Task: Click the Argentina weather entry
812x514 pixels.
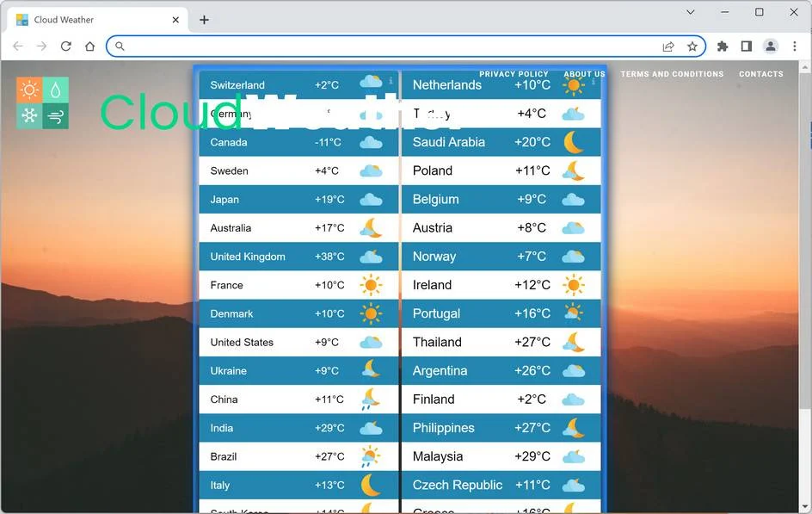Action: 501,370
